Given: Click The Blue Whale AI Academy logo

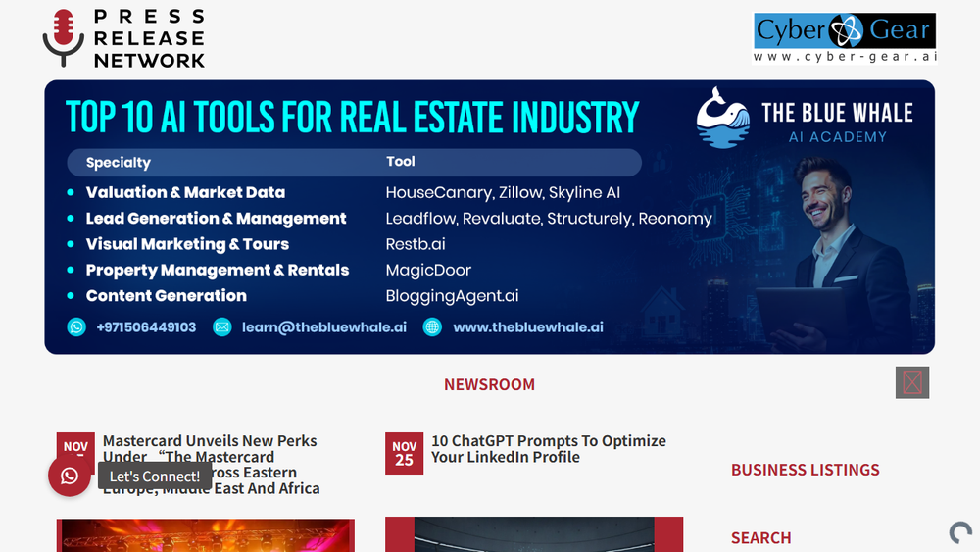Looking at the screenshot, I should (x=805, y=119).
